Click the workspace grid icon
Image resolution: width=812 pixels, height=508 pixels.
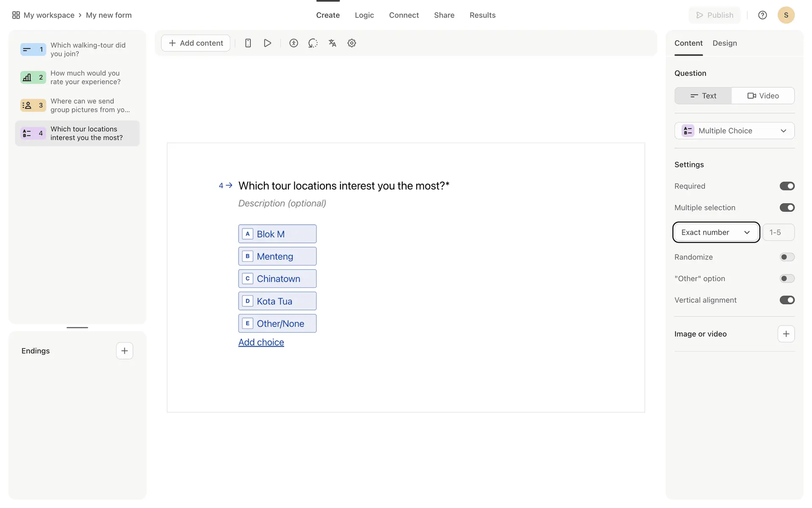pyautogui.click(x=16, y=15)
